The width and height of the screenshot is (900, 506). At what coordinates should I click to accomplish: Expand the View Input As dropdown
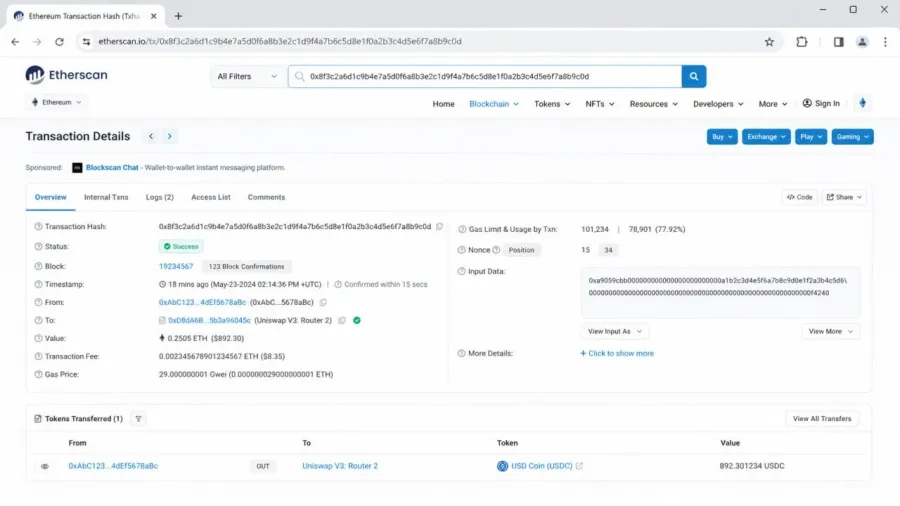[615, 332]
